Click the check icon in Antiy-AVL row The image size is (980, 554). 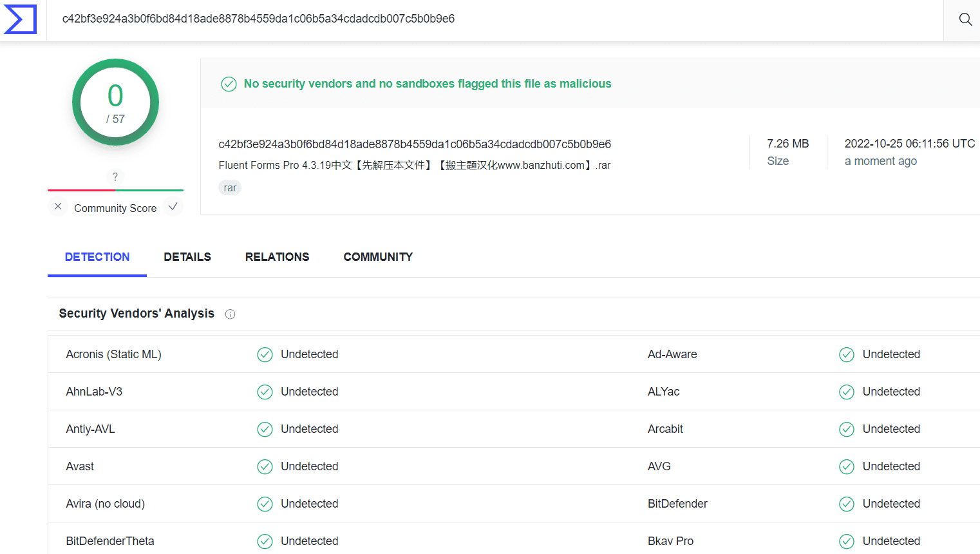click(x=265, y=430)
